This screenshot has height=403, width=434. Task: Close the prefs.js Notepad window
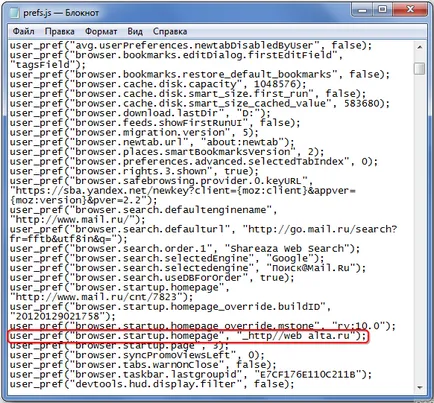tap(410, 10)
